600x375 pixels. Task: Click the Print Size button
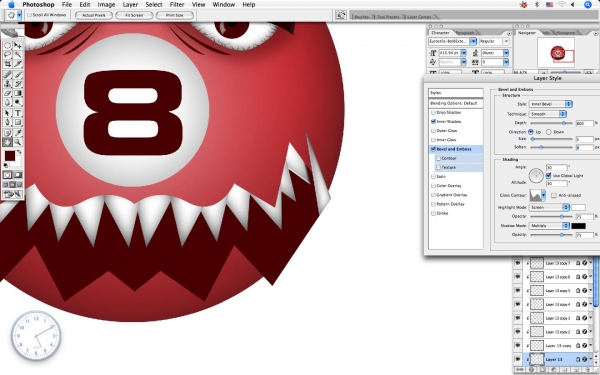(174, 15)
